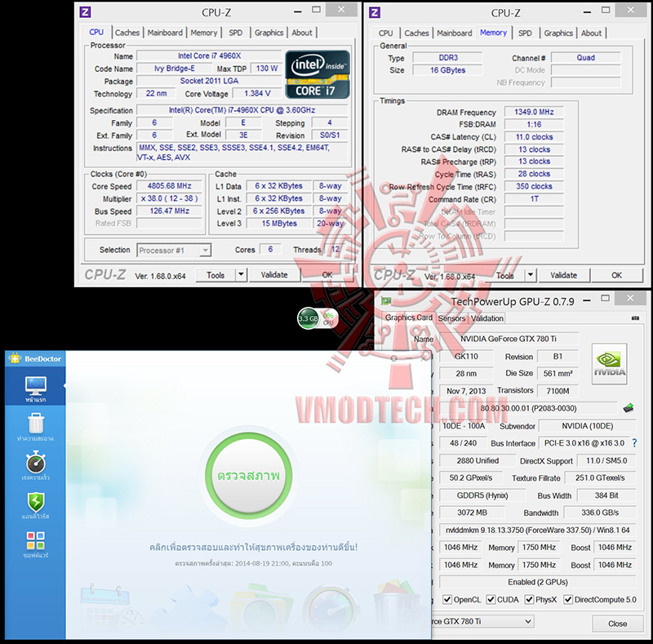Click GPU-Z Bandwidth value 336.0 GB/s
Screen dimensions: 653x644
600,513
